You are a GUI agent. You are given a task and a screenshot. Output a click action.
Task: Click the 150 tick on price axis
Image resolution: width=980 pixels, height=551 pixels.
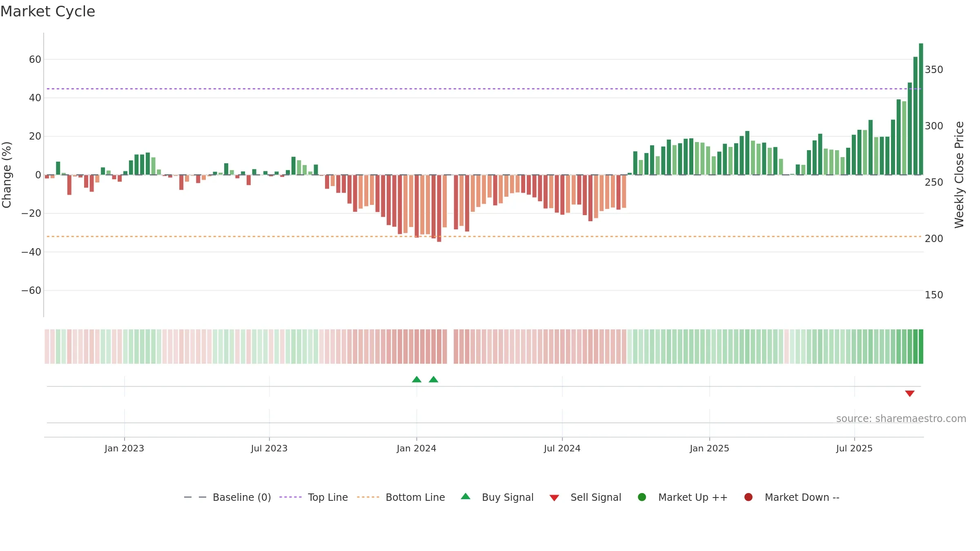(934, 295)
